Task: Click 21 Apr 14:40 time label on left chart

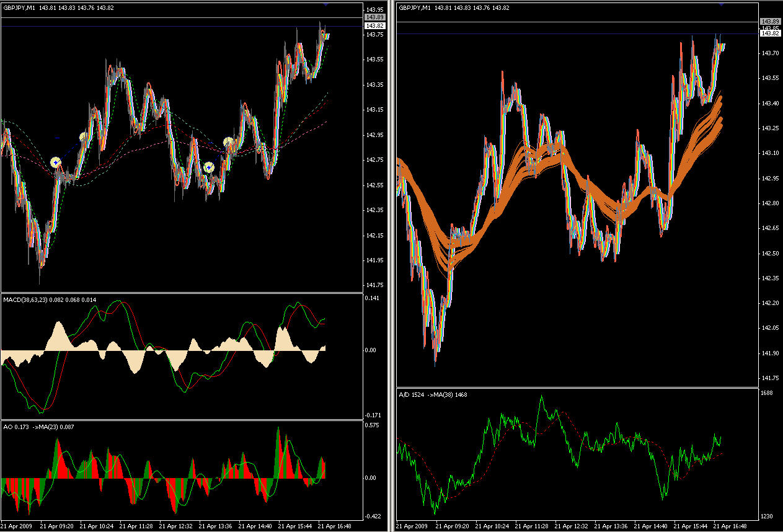Action: 255,526
